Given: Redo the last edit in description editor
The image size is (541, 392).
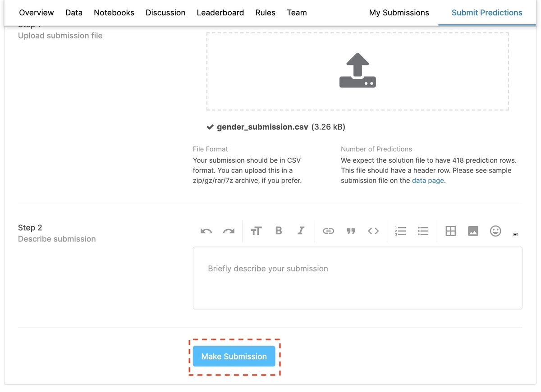Looking at the screenshot, I should 229,231.
